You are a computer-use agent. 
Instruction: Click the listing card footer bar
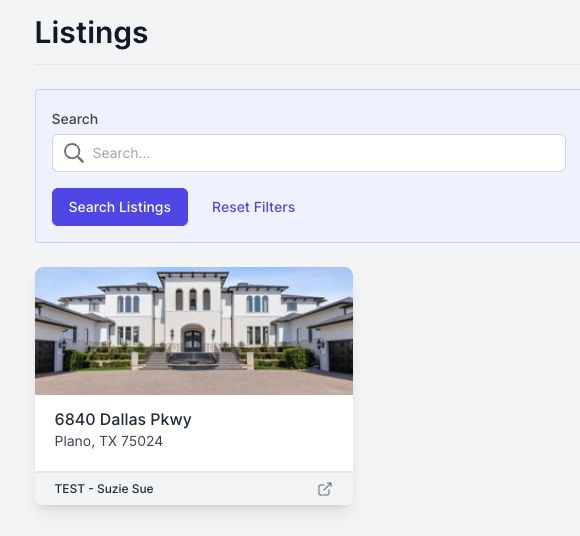tap(194, 488)
